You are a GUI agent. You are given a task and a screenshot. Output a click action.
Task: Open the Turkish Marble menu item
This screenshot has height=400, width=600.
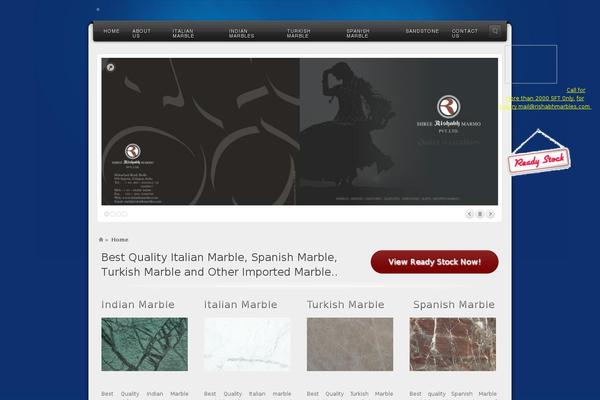pos(298,33)
